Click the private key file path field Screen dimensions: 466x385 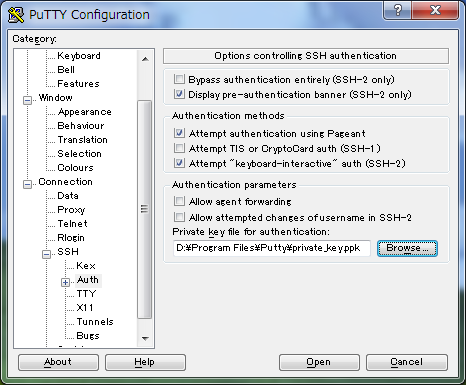click(272, 248)
